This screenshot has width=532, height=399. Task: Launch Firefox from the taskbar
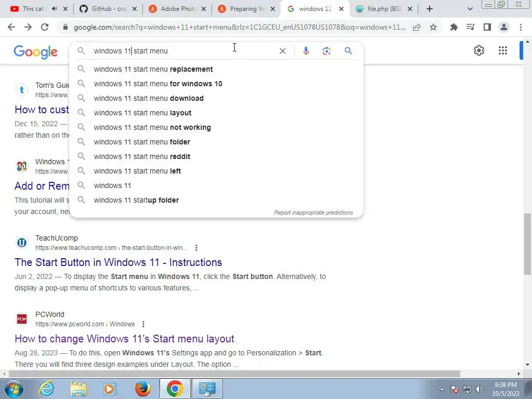(142, 389)
